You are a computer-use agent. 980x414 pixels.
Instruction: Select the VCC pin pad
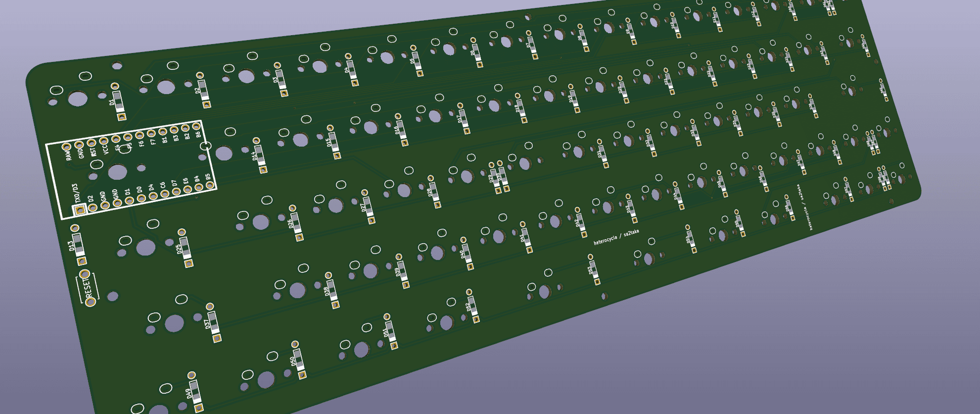pos(103,141)
